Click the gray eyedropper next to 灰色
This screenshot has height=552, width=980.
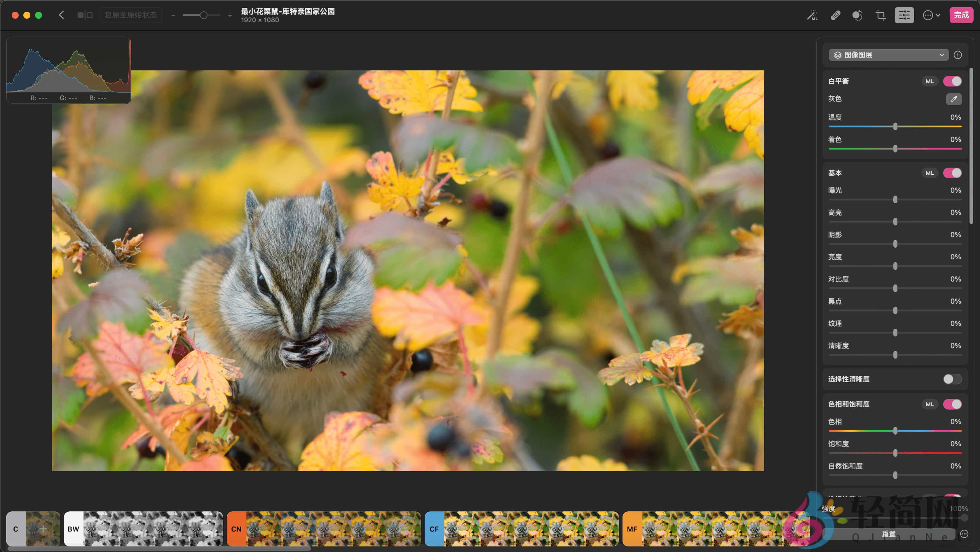[954, 99]
